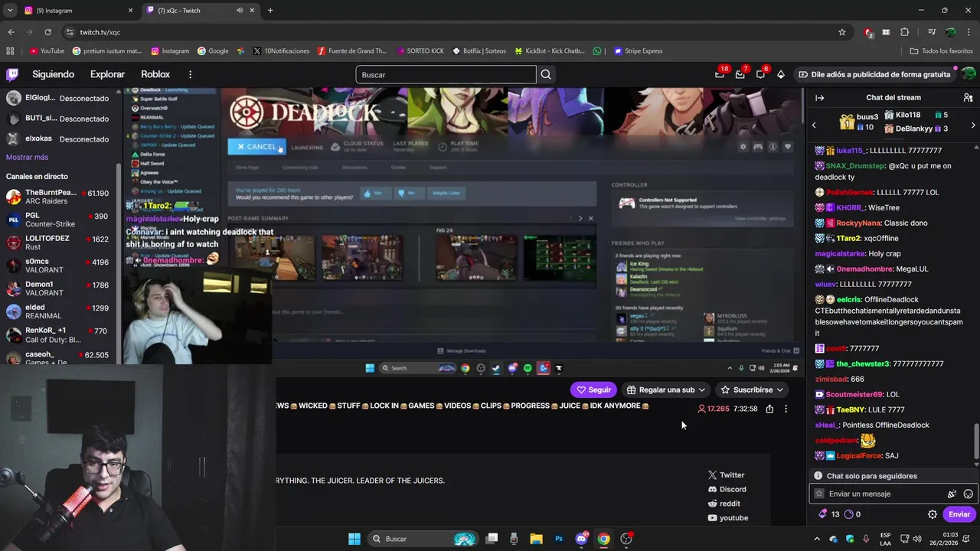The height and width of the screenshot is (551, 980).
Task: Click the Windows Start button
Action: click(354, 539)
